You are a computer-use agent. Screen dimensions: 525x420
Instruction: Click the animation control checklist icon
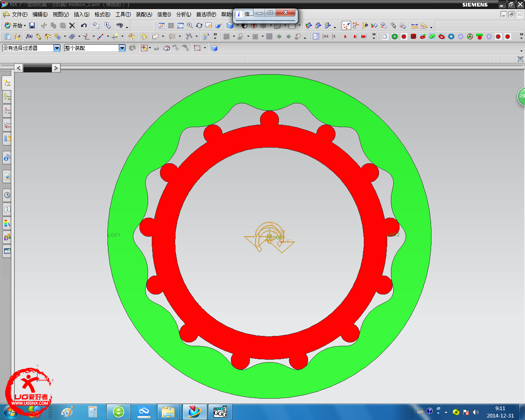[x=316, y=37]
